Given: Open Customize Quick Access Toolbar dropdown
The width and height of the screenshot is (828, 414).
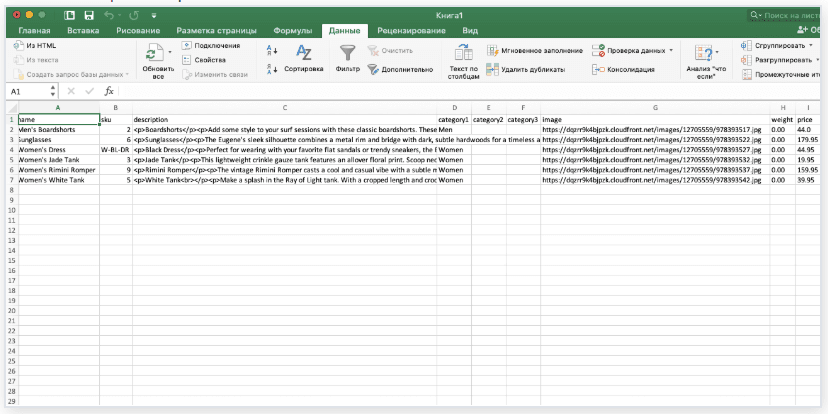Looking at the screenshot, I should tap(154, 16).
